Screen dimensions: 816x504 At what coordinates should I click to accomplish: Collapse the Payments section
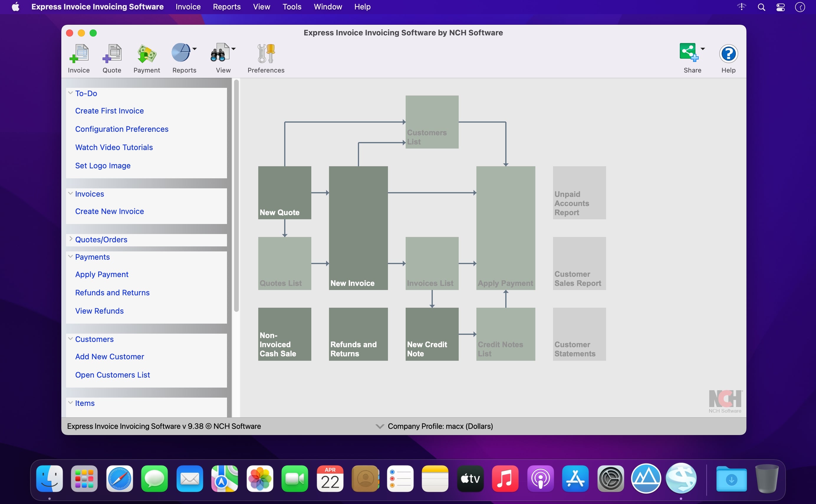coord(70,256)
